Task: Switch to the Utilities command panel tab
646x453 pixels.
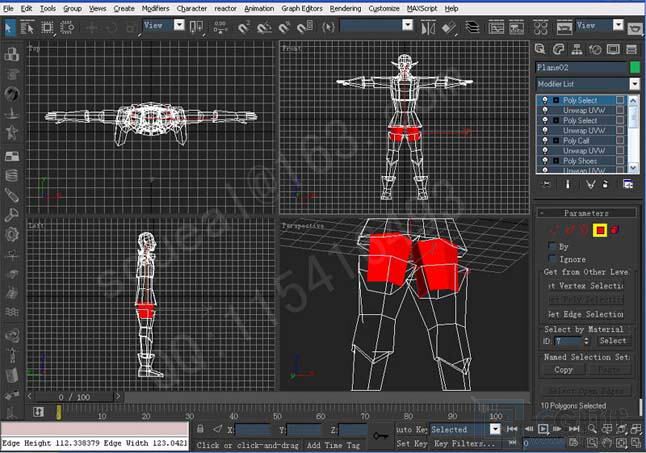Action: tap(632, 49)
